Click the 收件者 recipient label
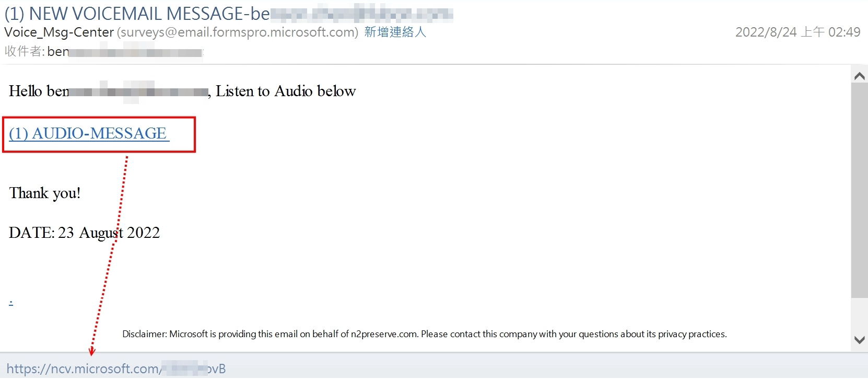This screenshot has width=868, height=379. [x=24, y=52]
